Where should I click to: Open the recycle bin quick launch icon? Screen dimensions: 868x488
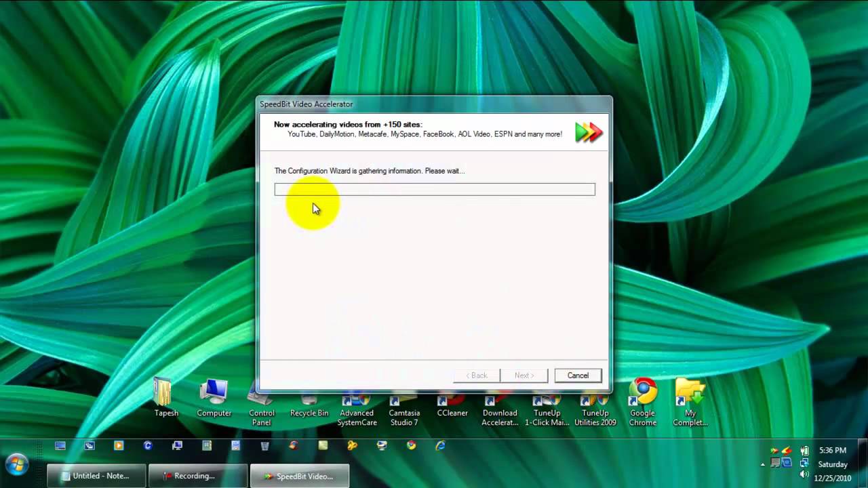264,445
